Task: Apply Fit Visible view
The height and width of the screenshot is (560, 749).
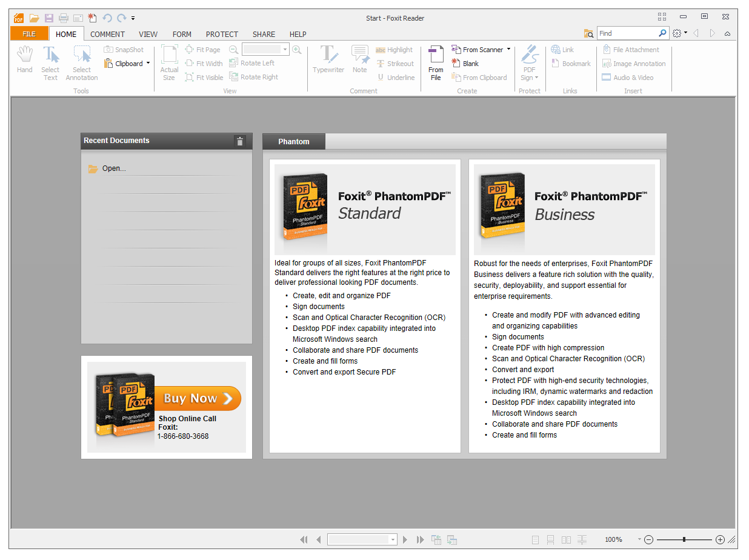Action: click(204, 78)
